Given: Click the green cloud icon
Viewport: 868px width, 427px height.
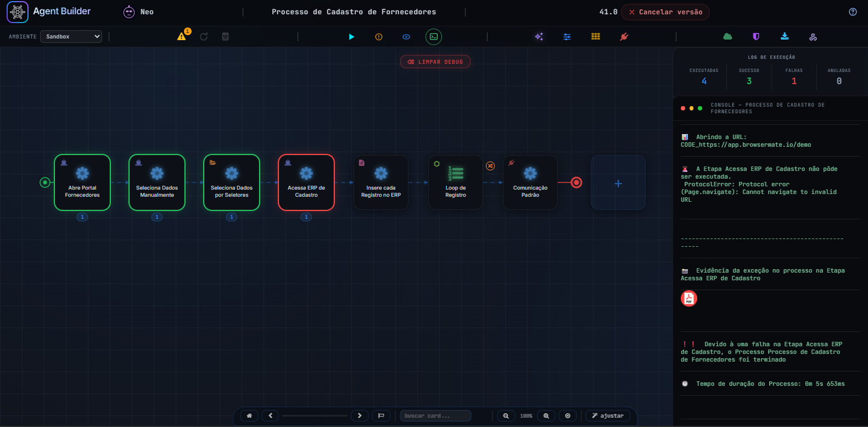Looking at the screenshot, I should 727,36.
